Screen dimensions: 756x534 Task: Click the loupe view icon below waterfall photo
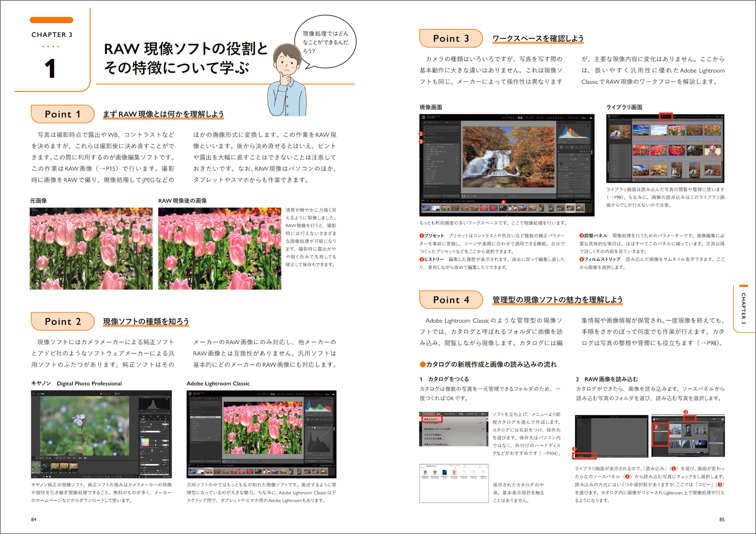click(x=464, y=196)
